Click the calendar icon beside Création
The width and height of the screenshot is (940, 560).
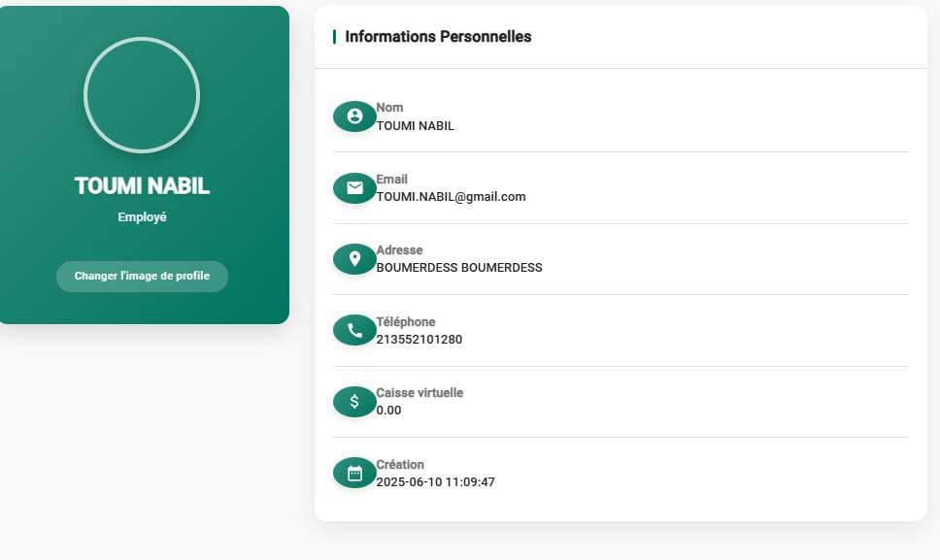(354, 473)
